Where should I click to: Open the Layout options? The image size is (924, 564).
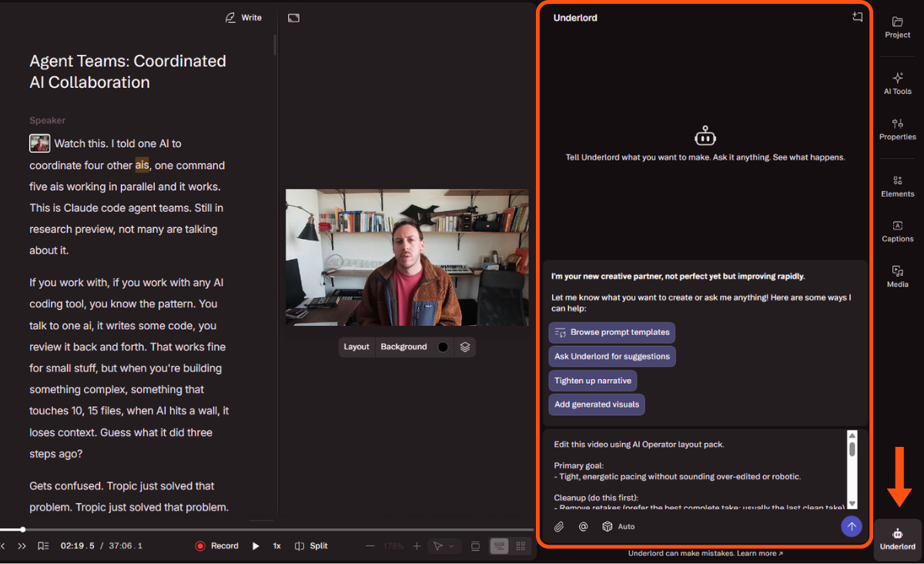tap(357, 347)
